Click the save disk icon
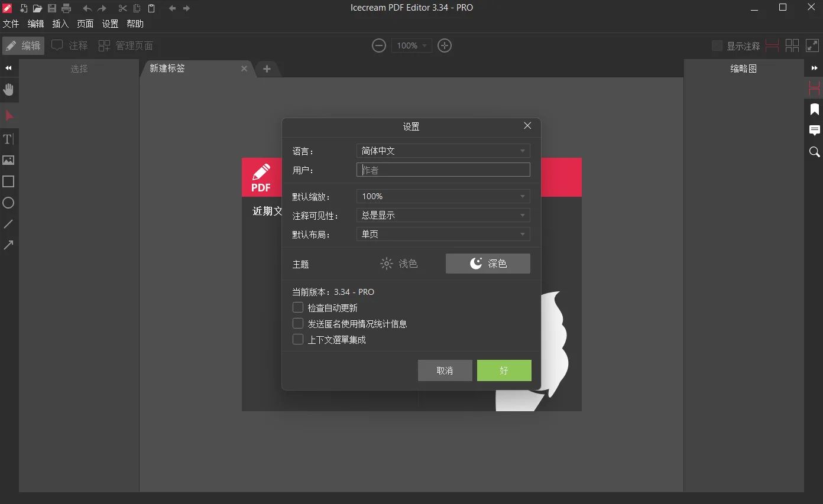Viewport: 823px width, 504px height. pyautogui.click(x=52, y=8)
